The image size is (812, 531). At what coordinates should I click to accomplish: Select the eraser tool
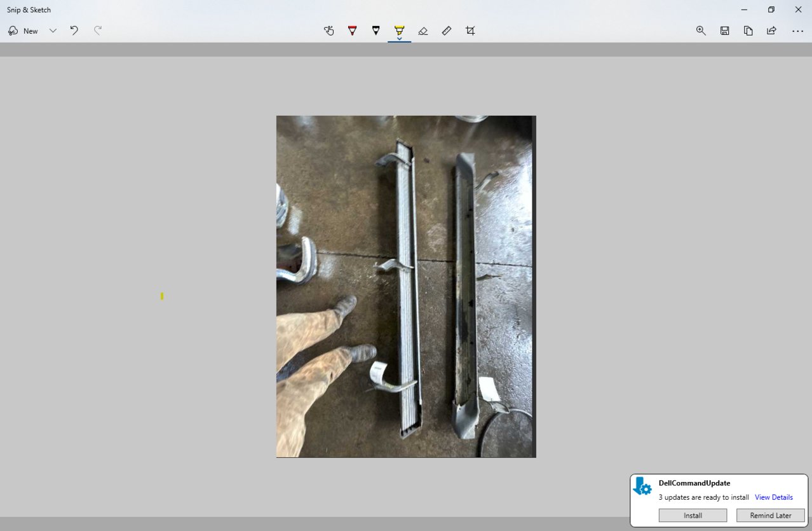click(x=423, y=31)
